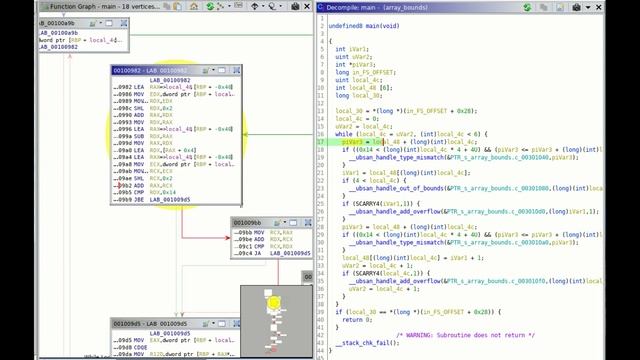
Task: Click the copy icon in Function Graph toolbar
Action: [167, 7]
